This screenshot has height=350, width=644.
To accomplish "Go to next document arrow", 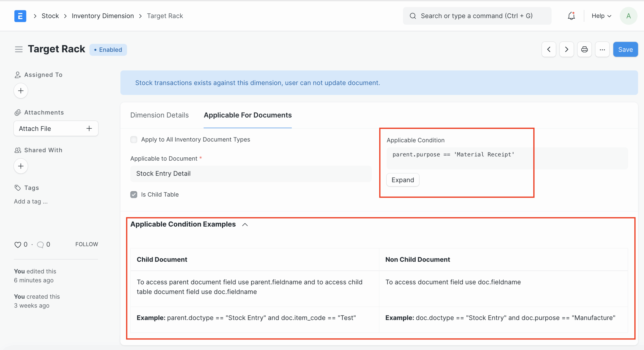I will 567,49.
